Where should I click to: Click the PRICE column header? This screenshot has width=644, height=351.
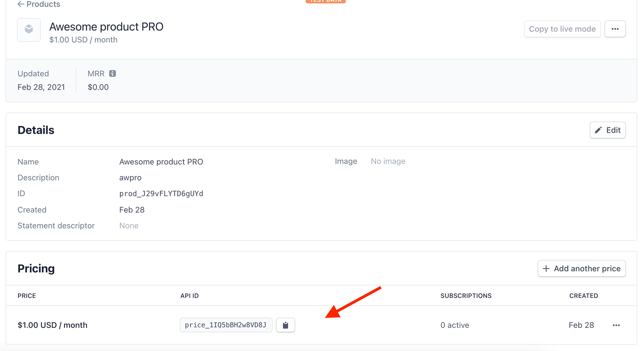tap(27, 296)
